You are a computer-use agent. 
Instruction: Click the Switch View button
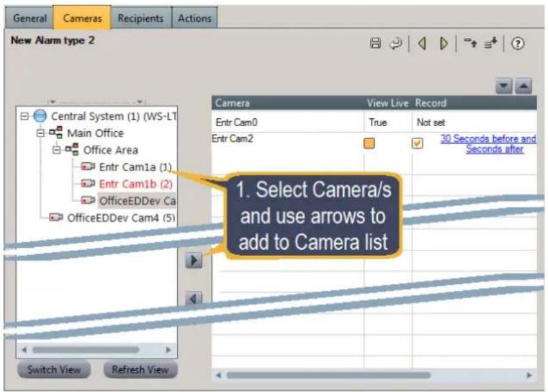pos(54,369)
